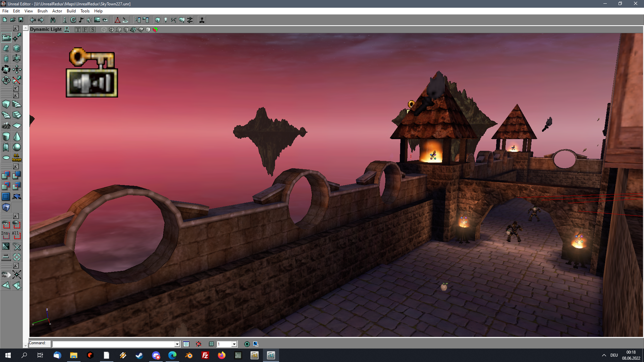Click the Add brush (CSG add) icon
Viewport: 644px width, 362px height.
click(6, 175)
